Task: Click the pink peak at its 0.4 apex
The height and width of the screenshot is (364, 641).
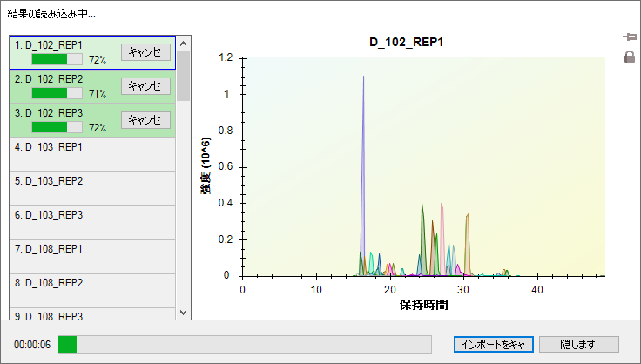Action: click(x=442, y=204)
